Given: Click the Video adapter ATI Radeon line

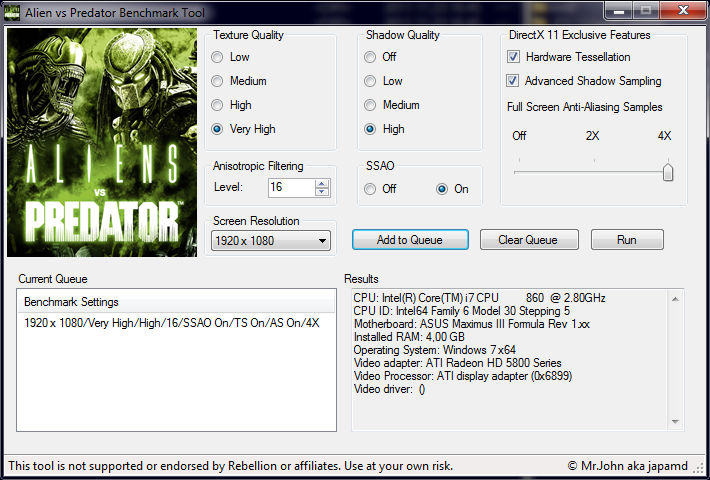Looking at the screenshot, I should (457, 363).
